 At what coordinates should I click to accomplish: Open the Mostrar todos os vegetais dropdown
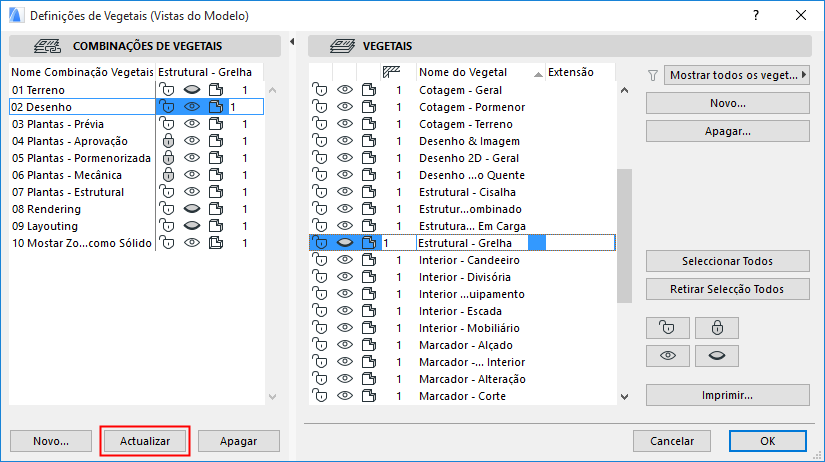738,74
